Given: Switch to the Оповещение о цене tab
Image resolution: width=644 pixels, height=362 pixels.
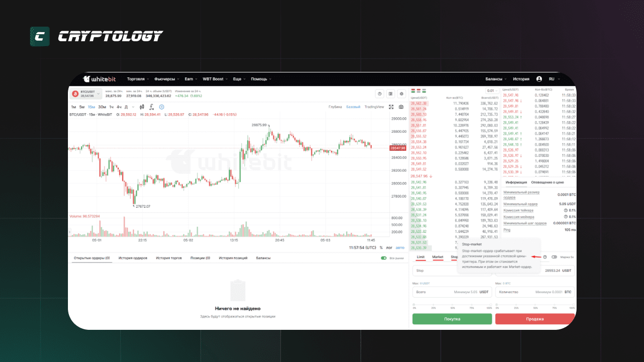Looking at the screenshot, I should pyautogui.click(x=547, y=182).
